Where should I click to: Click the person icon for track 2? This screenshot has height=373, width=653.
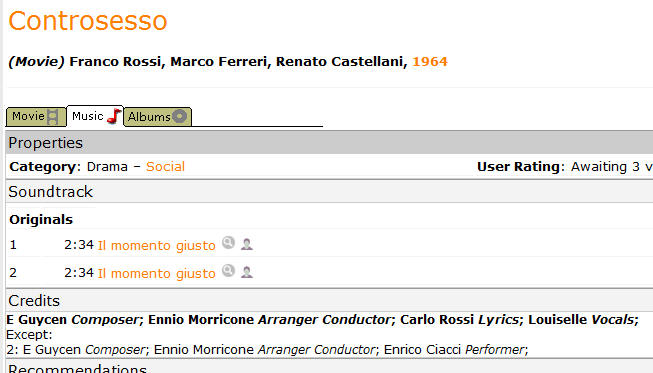point(247,272)
